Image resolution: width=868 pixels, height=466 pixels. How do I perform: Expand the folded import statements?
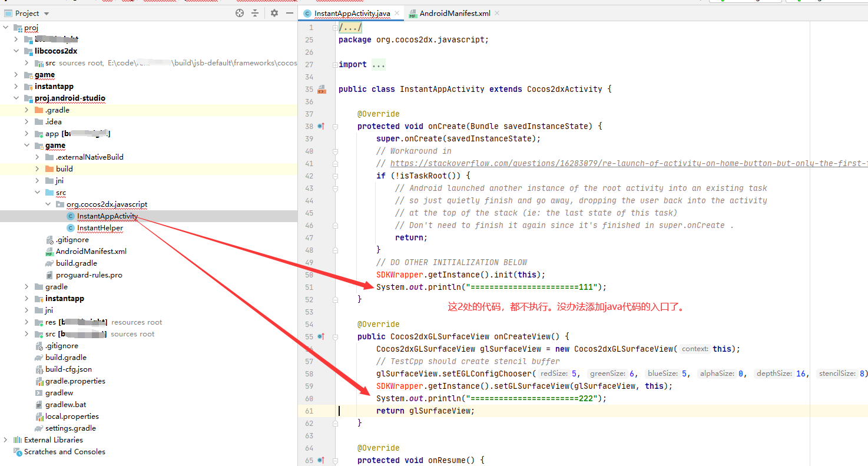pyautogui.click(x=335, y=65)
